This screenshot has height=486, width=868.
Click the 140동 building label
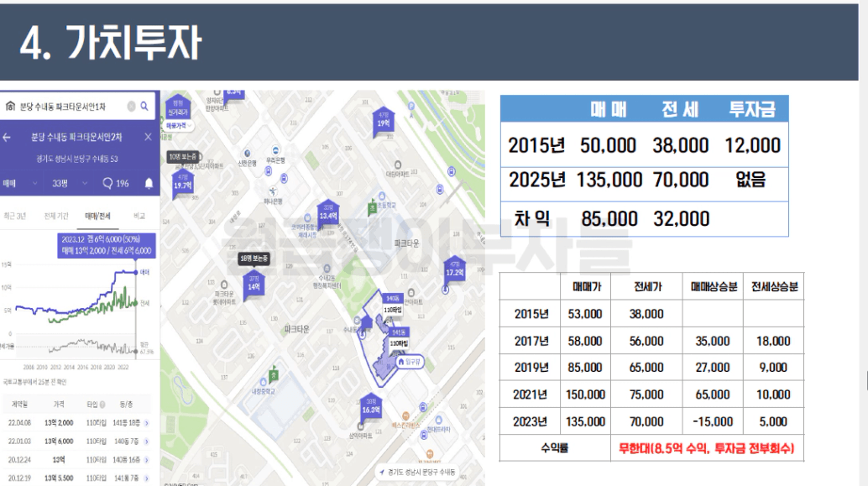pyautogui.click(x=393, y=298)
